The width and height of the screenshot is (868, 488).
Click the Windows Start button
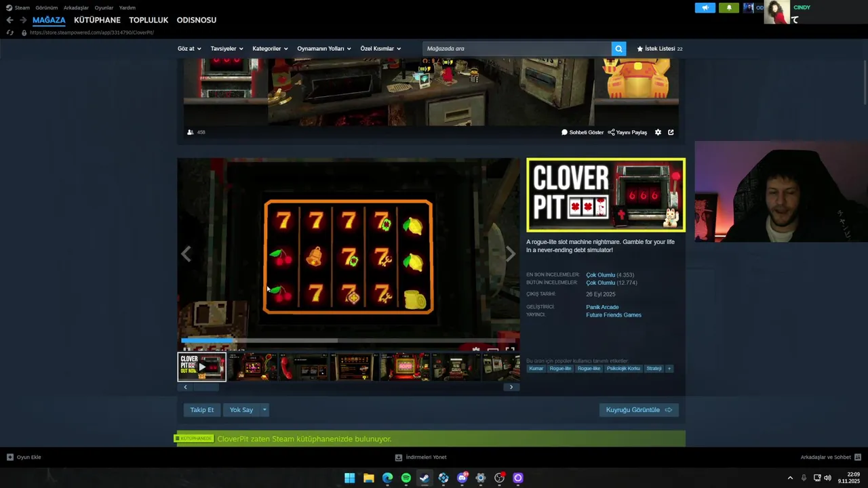coord(349,478)
